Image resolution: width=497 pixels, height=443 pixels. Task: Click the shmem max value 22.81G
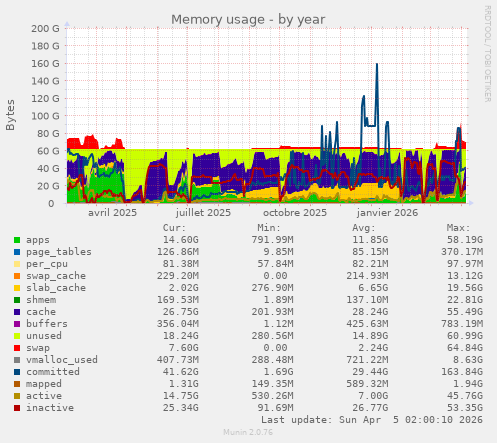465,300
